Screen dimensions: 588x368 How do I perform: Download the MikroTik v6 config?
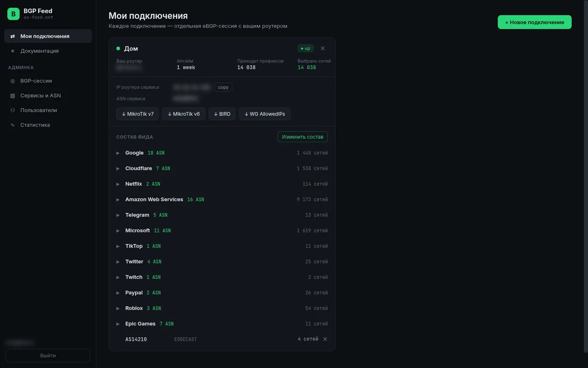[x=184, y=114]
